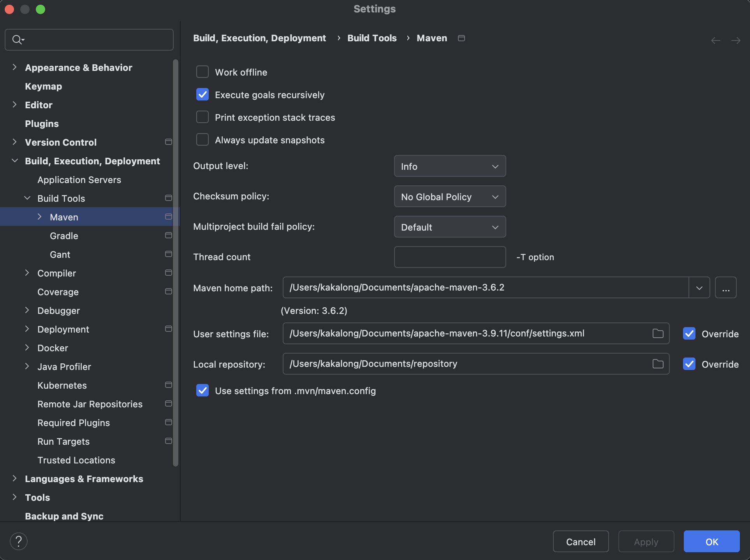The height and width of the screenshot is (560, 750).
Task: Click the Cancel button
Action: pos(580,542)
